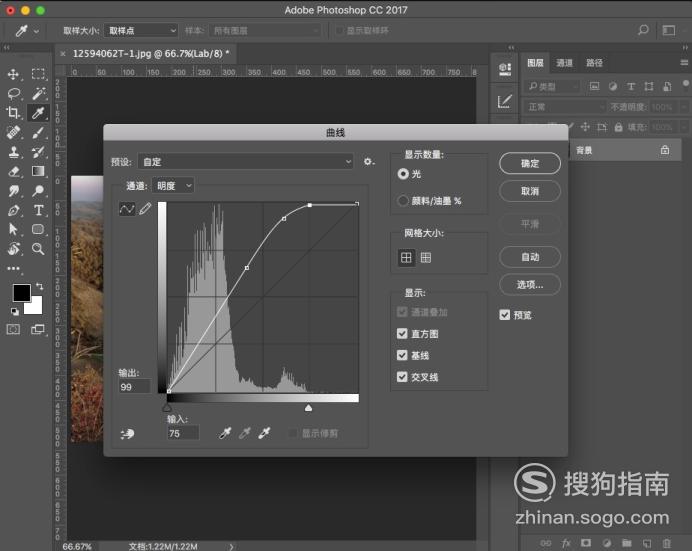Select the Healing Brush tool
Image resolution: width=692 pixels, height=551 pixels.
coord(13,132)
